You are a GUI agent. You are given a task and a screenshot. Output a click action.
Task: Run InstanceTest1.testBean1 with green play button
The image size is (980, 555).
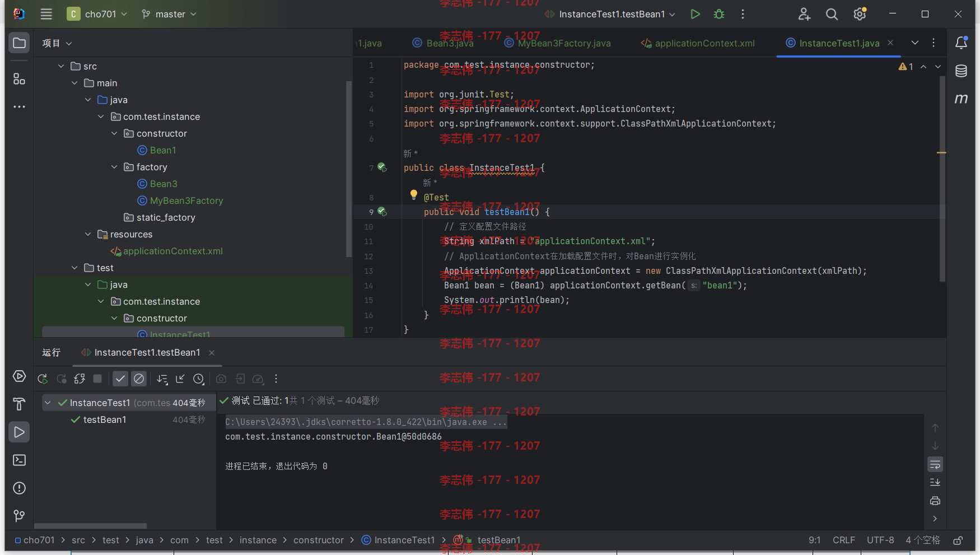click(x=695, y=14)
